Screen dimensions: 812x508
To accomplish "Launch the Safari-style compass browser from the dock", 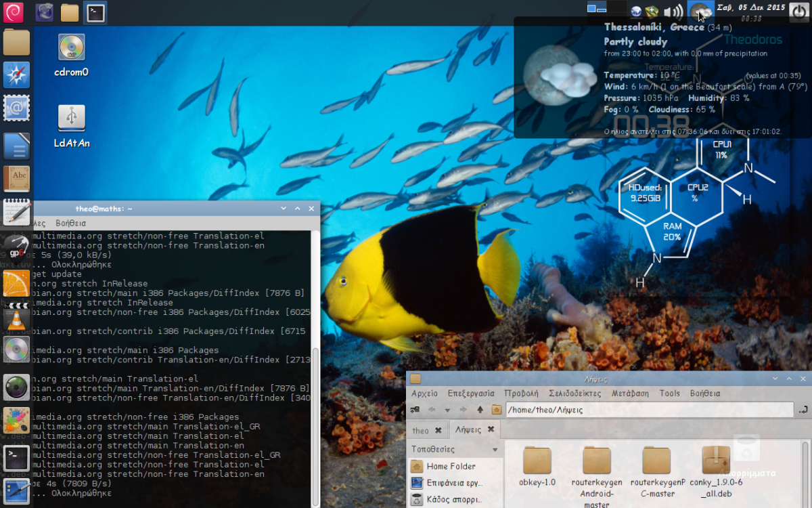I will (x=16, y=75).
